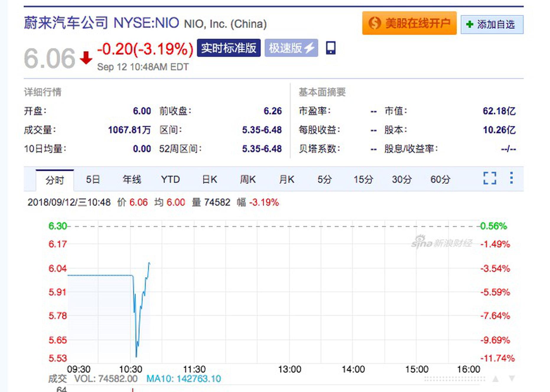Click the current price 6.06

[49, 58]
